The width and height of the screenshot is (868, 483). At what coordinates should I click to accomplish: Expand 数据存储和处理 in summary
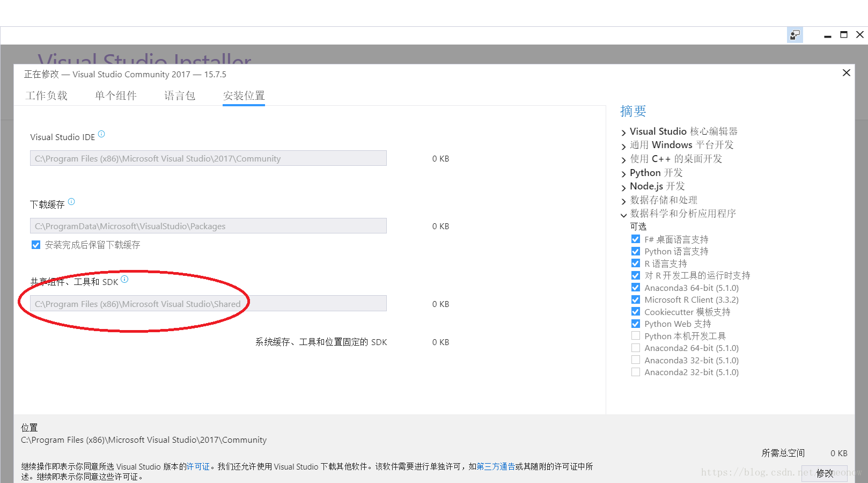point(623,201)
